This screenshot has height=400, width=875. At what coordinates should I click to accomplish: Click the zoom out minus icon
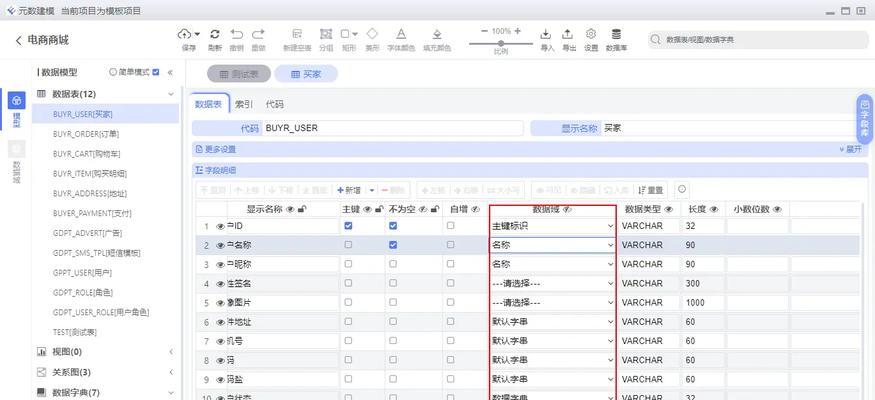484,31
